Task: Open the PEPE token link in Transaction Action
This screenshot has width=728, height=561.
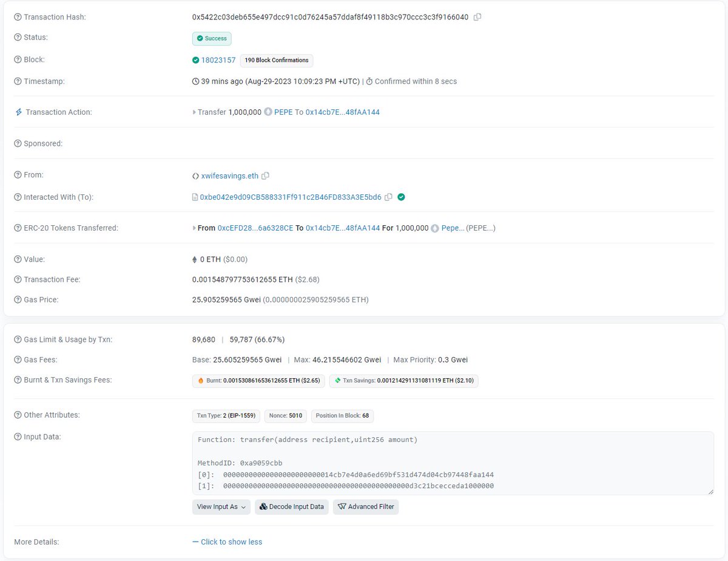Action: [x=283, y=112]
